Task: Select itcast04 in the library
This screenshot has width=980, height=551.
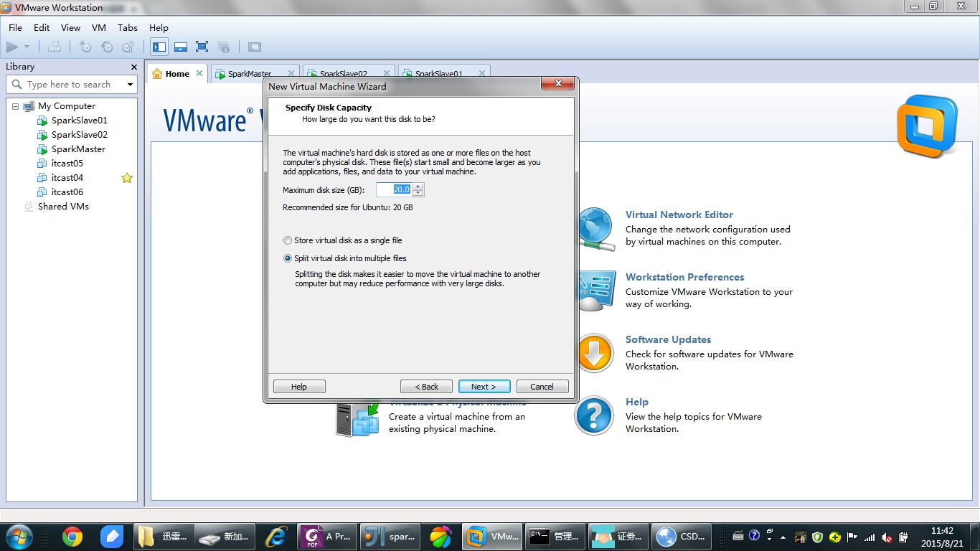Action: pyautogui.click(x=67, y=178)
